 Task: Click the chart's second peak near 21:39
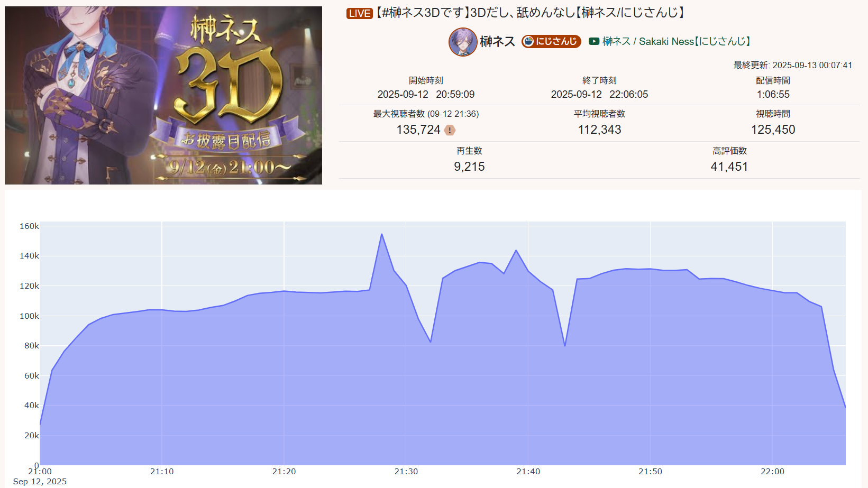tap(516, 251)
